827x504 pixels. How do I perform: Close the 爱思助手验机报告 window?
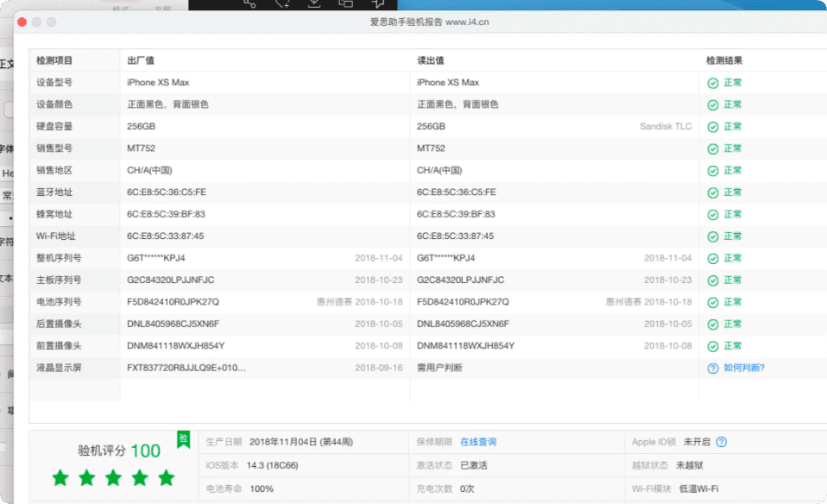(x=22, y=22)
